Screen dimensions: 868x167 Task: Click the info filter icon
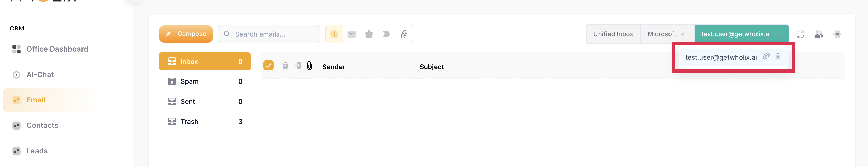[334, 34]
